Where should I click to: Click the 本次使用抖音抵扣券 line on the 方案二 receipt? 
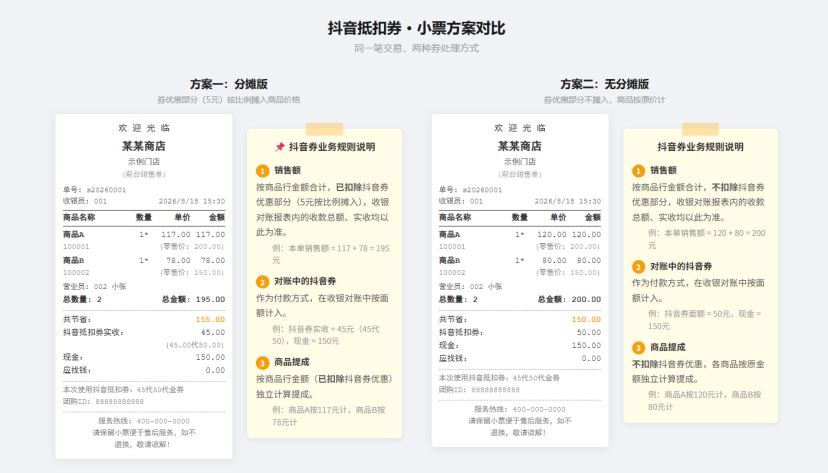[x=500, y=378]
